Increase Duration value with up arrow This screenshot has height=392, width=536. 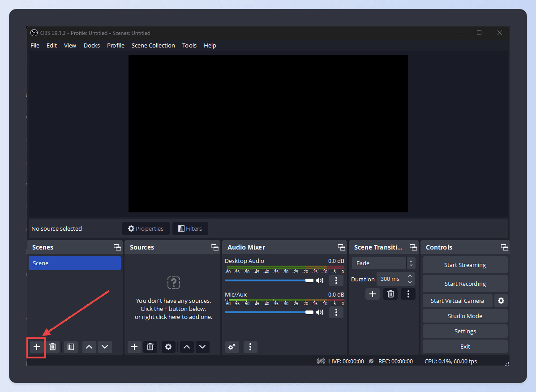410,276
